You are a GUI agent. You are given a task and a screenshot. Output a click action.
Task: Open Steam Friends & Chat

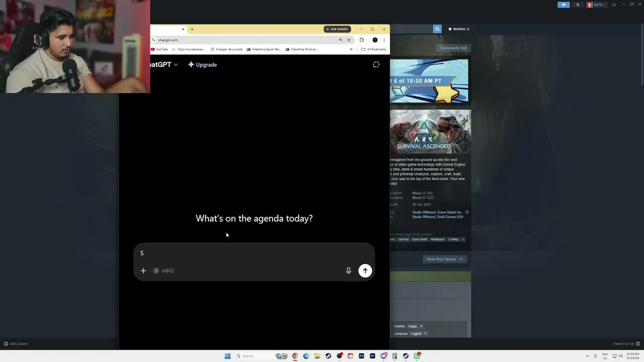click(x=626, y=344)
